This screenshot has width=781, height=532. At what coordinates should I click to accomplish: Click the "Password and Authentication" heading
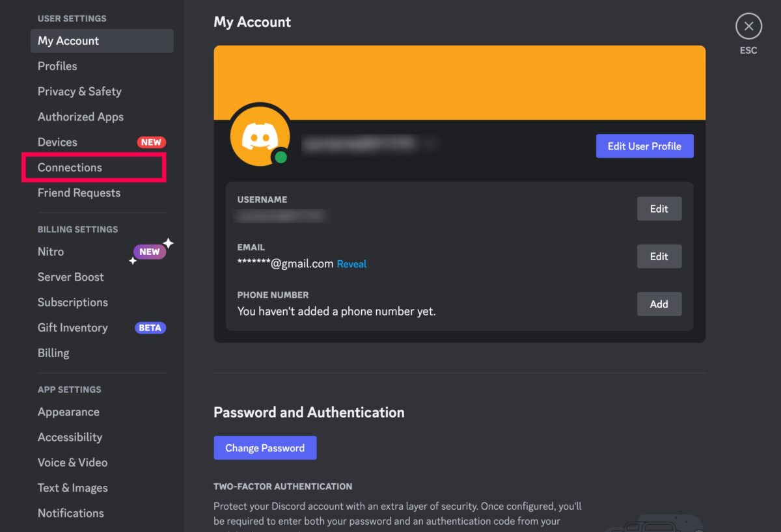click(x=309, y=412)
